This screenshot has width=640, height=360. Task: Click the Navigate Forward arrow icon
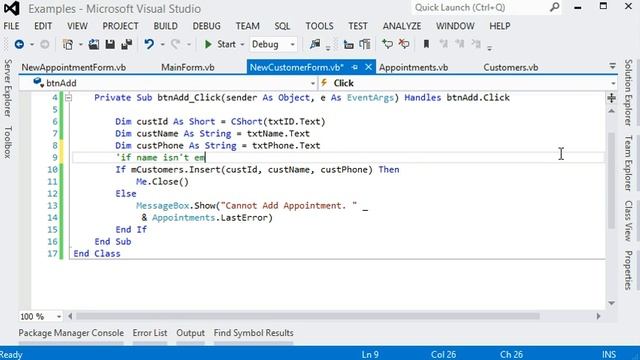pos(44,44)
